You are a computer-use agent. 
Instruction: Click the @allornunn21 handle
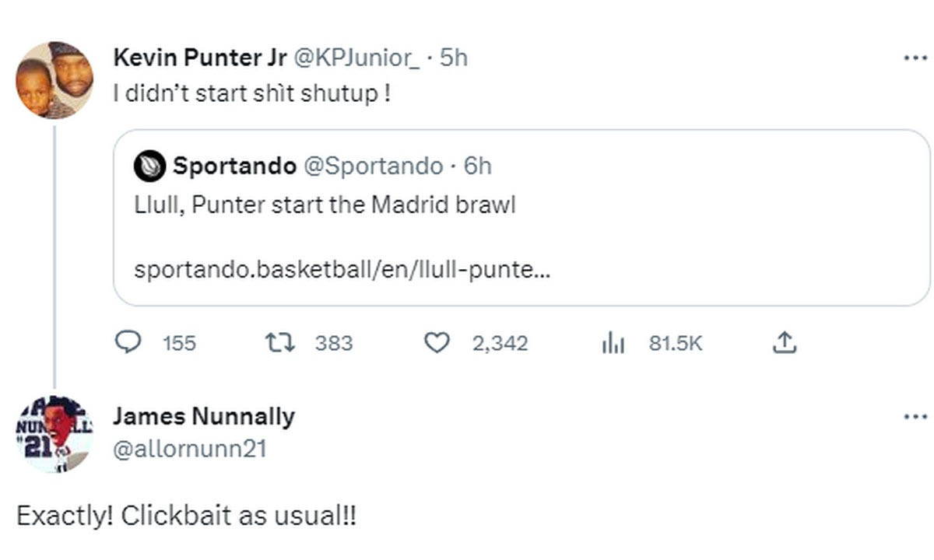(x=190, y=449)
